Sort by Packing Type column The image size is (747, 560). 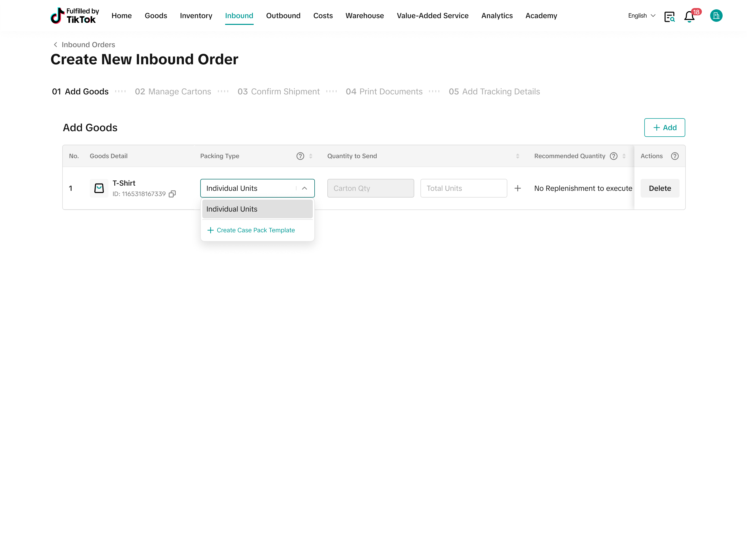(310, 156)
